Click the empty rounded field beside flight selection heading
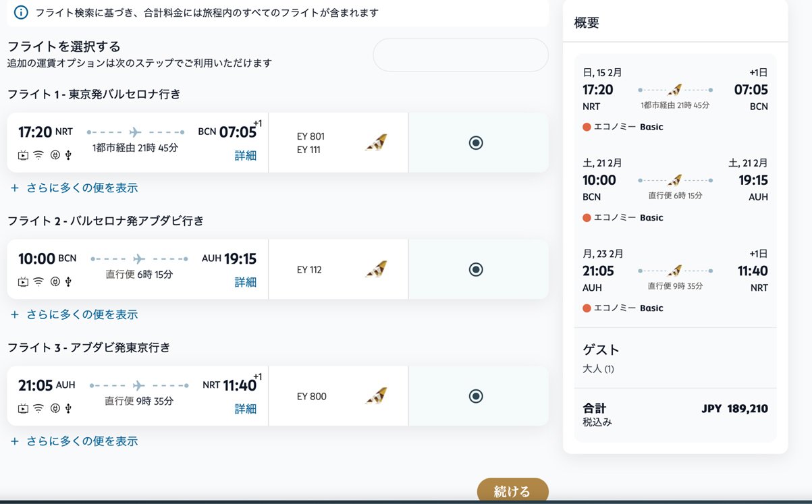The image size is (812, 504). coord(460,55)
